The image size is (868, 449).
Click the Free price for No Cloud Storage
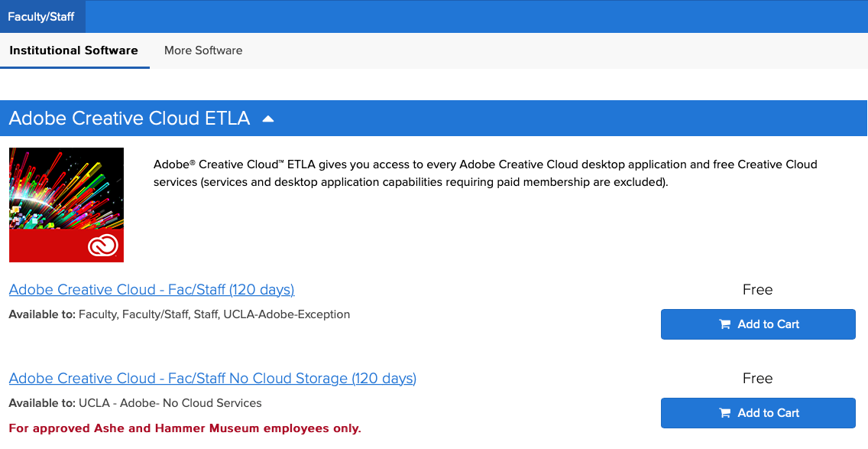click(x=757, y=378)
